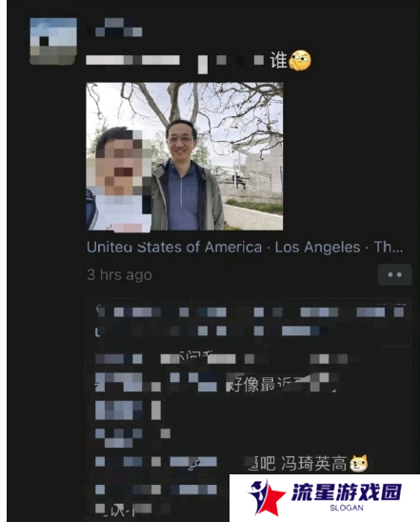Tap the thinking face emoji in post caption
Screen dimensions: 420x522
tap(300, 60)
